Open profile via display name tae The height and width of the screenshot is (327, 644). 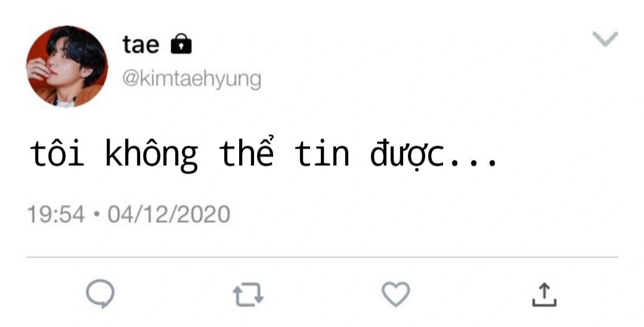tap(141, 44)
